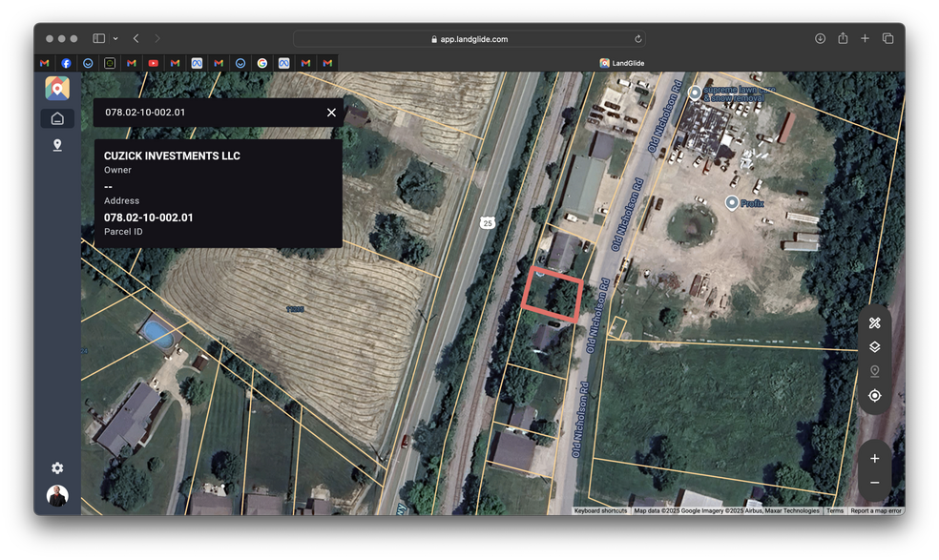Expand the Safari sidebar dropdown arrow
This screenshot has height=560, width=939.
[115, 38]
